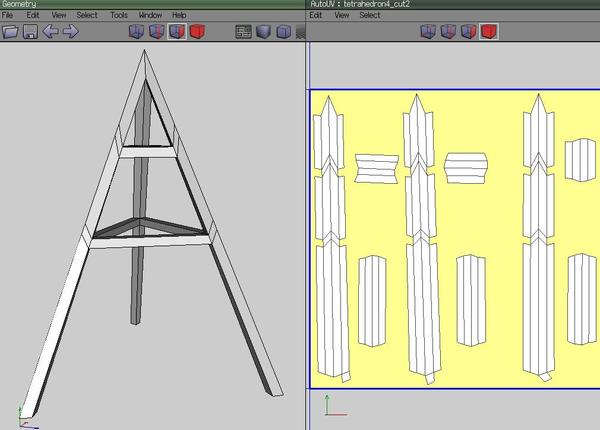Switch Geometry window to body selection mode

(197, 31)
